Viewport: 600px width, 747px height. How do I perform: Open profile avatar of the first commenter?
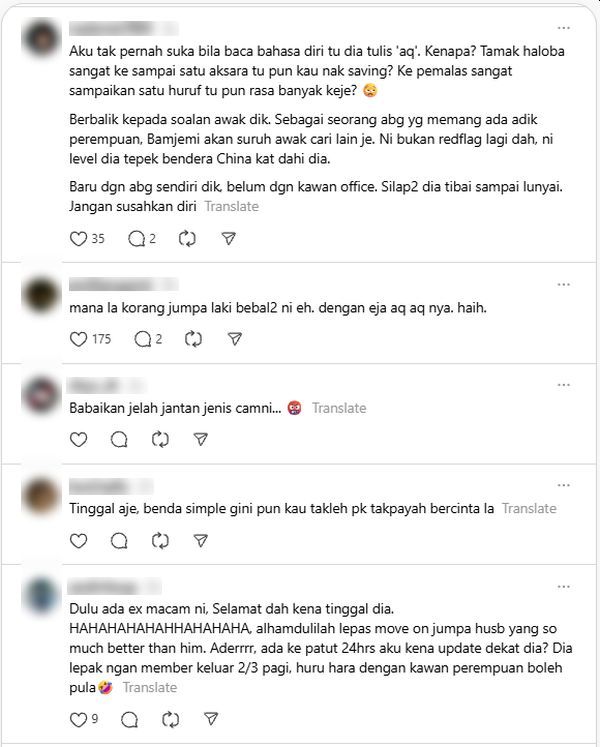tap(41, 38)
